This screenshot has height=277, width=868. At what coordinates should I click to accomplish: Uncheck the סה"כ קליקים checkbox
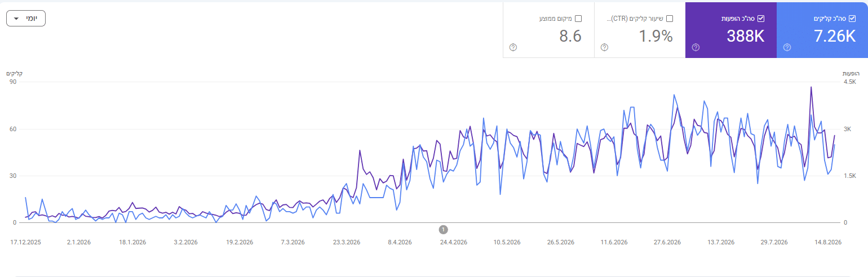852,19
